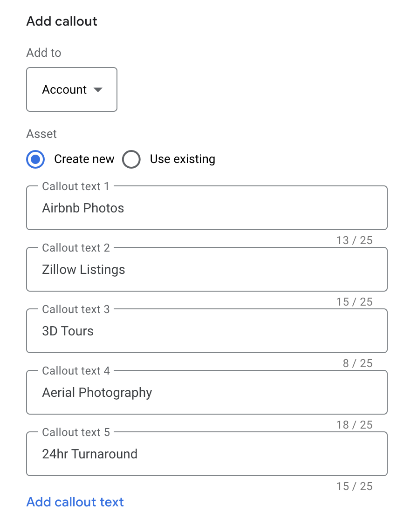Viewport: 411px width, 532px height.
Task: Click the 8 / 25 character counter
Action: tap(357, 363)
